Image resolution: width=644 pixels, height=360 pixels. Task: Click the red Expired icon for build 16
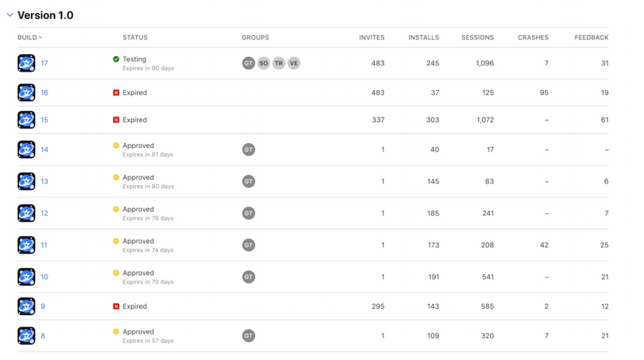(116, 93)
